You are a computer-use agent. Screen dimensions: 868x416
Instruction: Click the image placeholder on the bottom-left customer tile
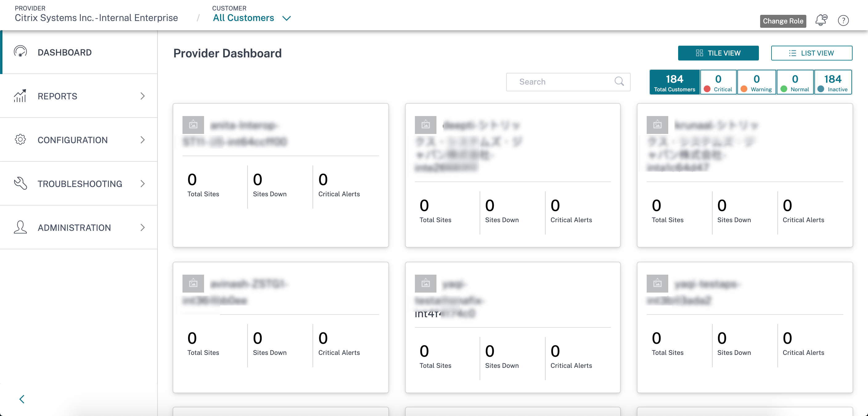(193, 283)
